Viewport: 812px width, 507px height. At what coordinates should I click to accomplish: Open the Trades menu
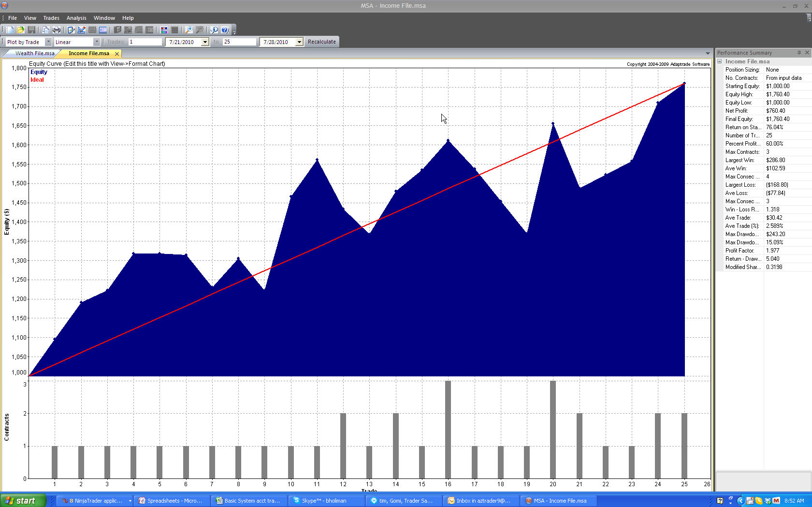tap(51, 18)
